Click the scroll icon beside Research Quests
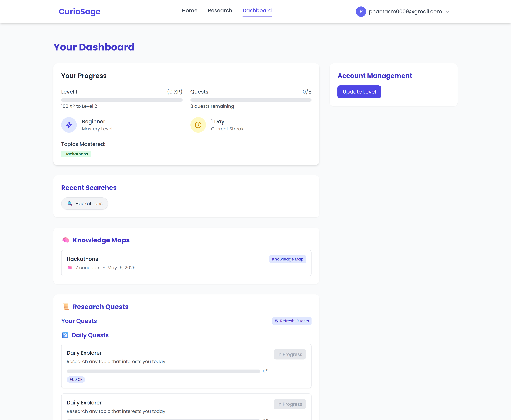The height and width of the screenshot is (420, 511). point(66,307)
